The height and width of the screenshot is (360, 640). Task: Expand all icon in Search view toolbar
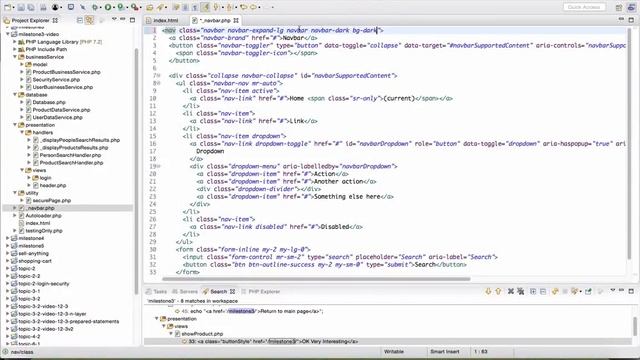click(x=533, y=291)
